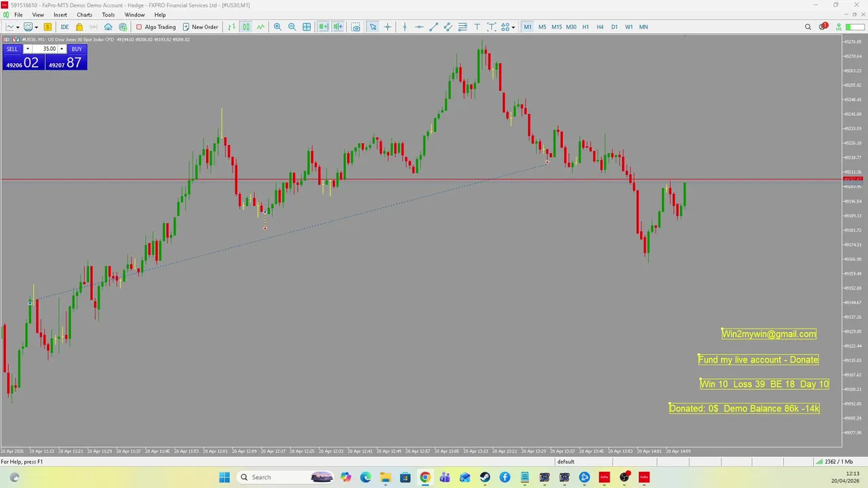Open the new chart dropdown arrow
This screenshot has width=868, height=488.
point(18,27)
